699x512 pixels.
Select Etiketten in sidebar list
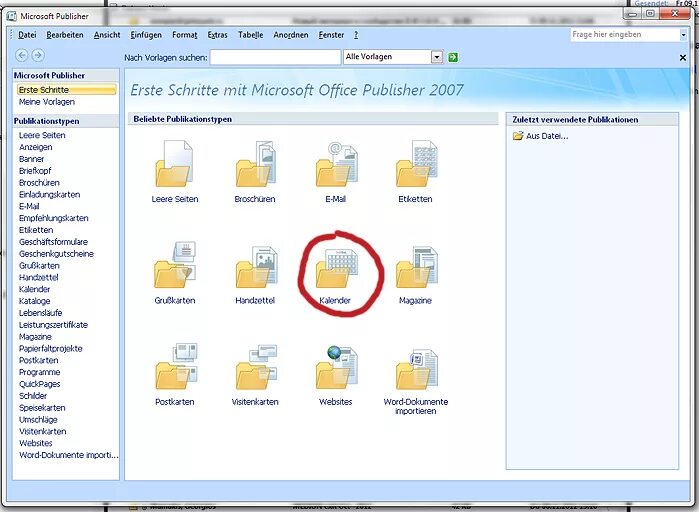36,230
